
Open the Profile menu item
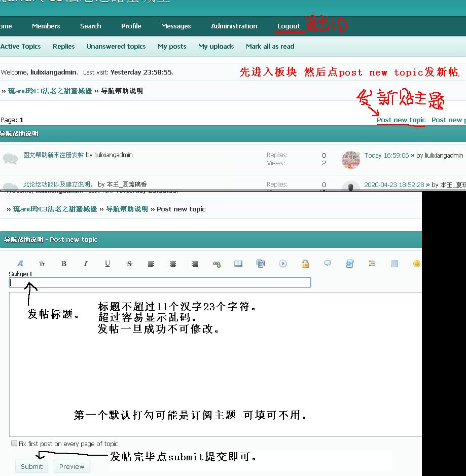131,26
